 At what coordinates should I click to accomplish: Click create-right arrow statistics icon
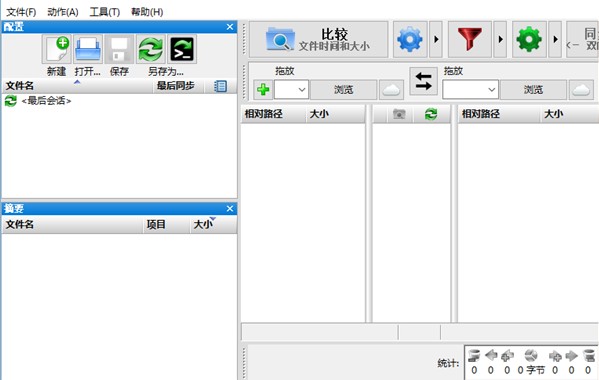coord(555,356)
